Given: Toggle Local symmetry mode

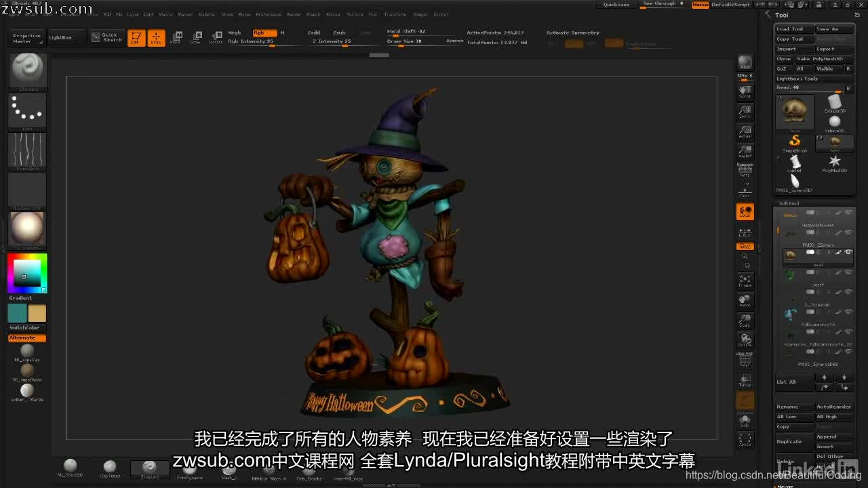Looking at the screenshot, I should (745, 212).
